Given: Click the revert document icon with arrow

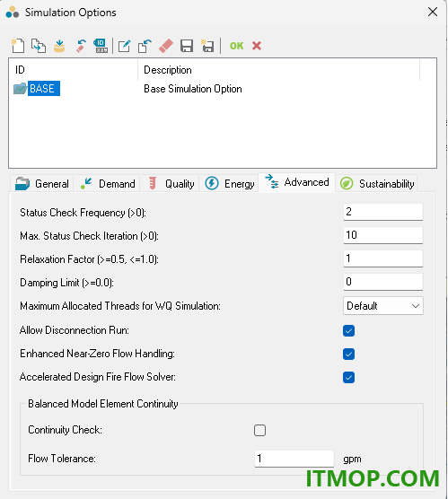Looking at the screenshot, I should pyautogui.click(x=145, y=46).
